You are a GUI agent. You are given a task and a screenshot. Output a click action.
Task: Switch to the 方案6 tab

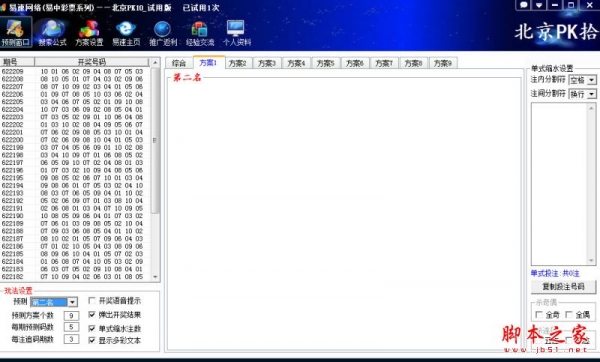point(355,63)
